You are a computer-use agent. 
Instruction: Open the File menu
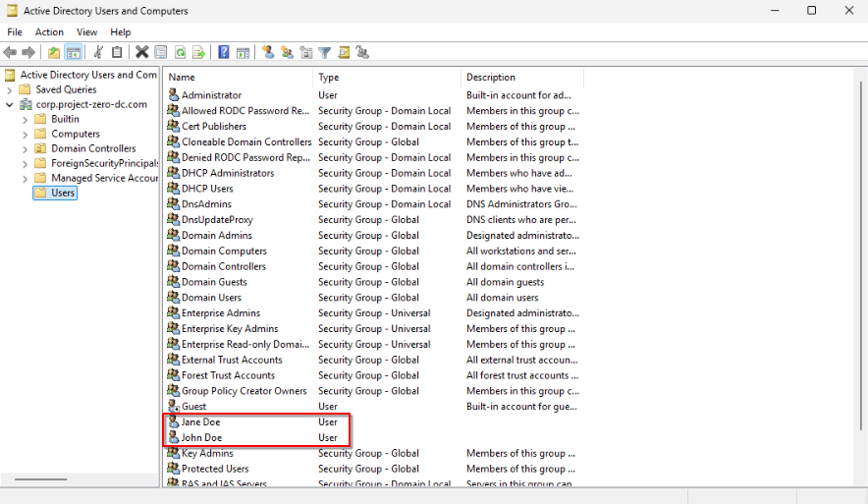point(15,32)
